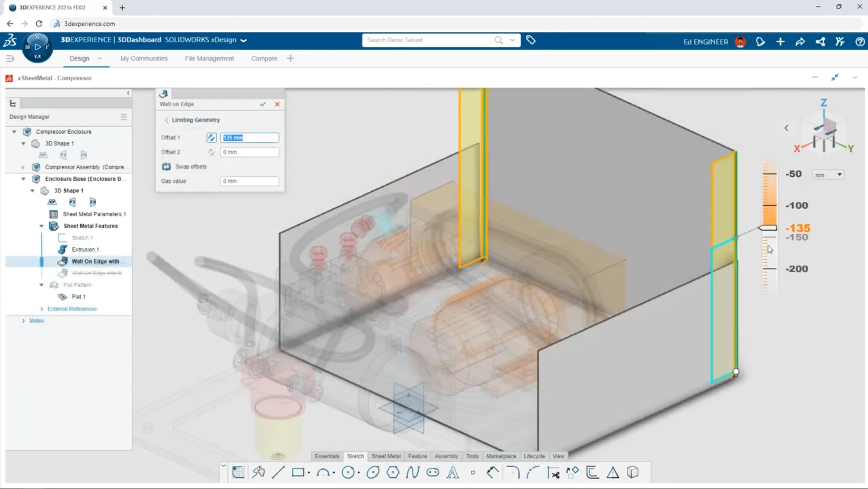
Task: Select the Spline sketch tool
Action: point(412,472)
